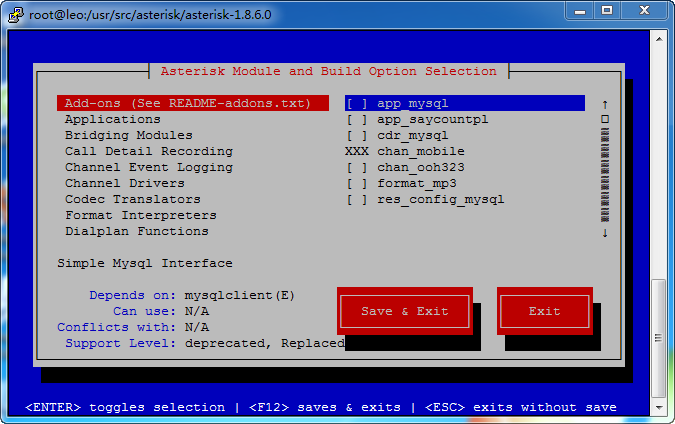Click the window title root@leo:/usr/src/asterisk/asterisk-1.8.6.0
675x424 pixels.
(x=150, y=15)
